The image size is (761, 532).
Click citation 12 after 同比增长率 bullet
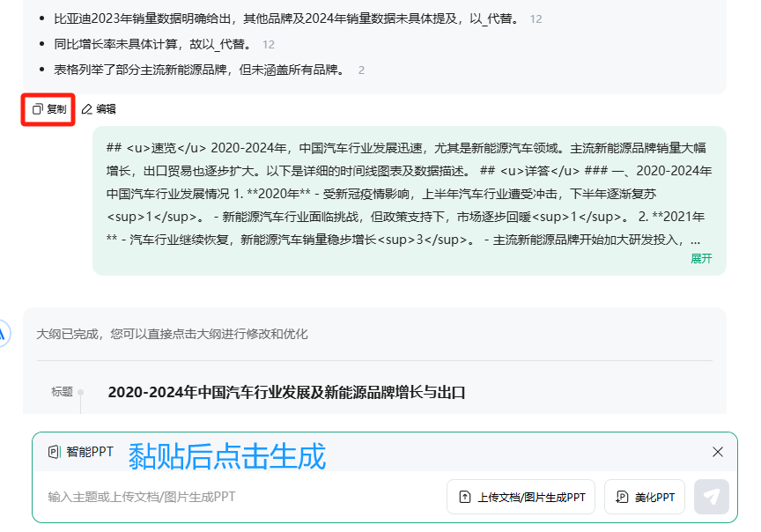269,45
